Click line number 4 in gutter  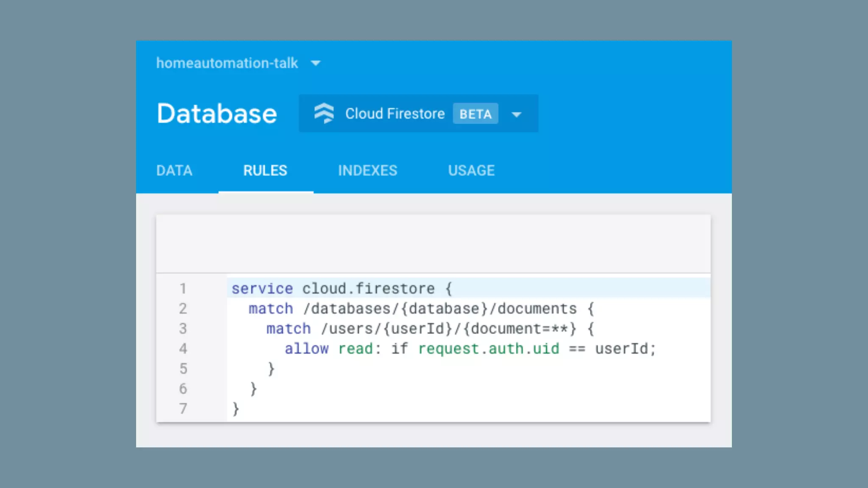click(183, 349)
